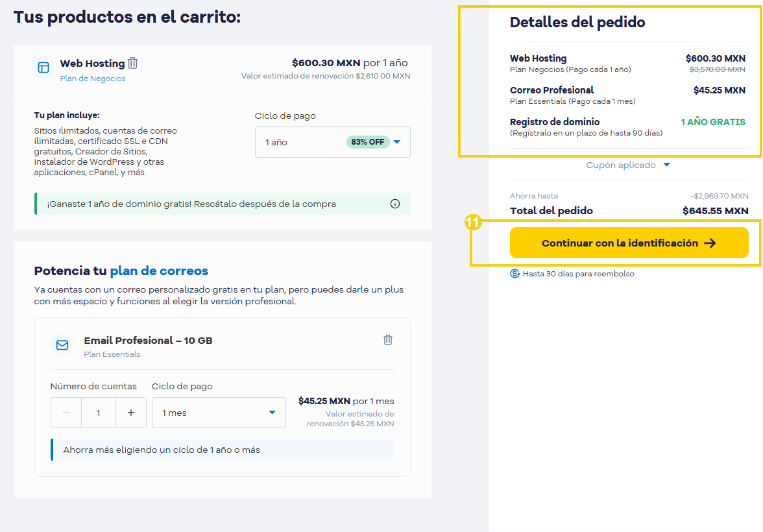Click the 'plan de correos' heading link
This screenshot has width=763, height=532.
159,271
